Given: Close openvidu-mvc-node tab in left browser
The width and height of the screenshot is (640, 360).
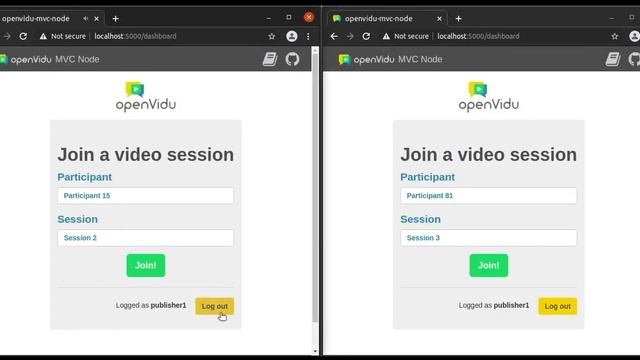Looking at the screenshot, I should [96, 19].
